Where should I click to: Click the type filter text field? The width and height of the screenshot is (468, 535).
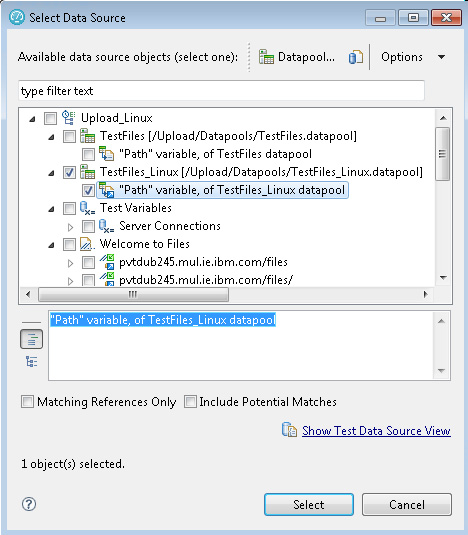point(221,91)
